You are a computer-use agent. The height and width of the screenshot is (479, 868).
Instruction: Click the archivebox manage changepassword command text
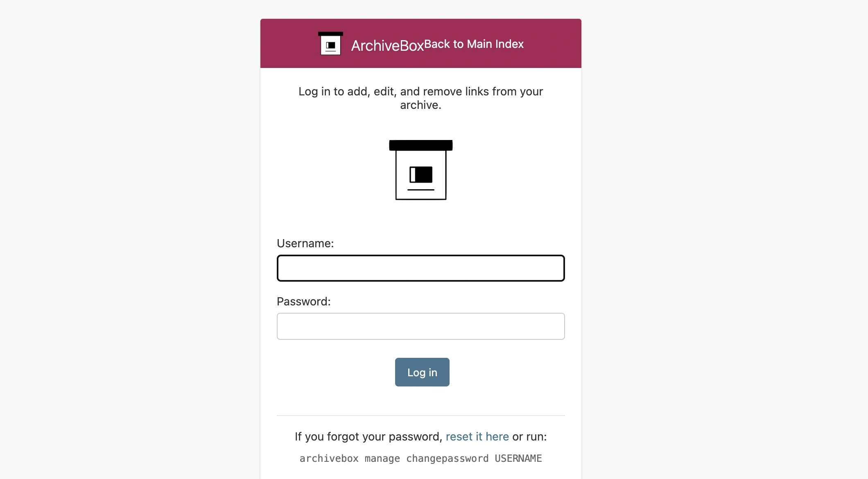[421, 458]
